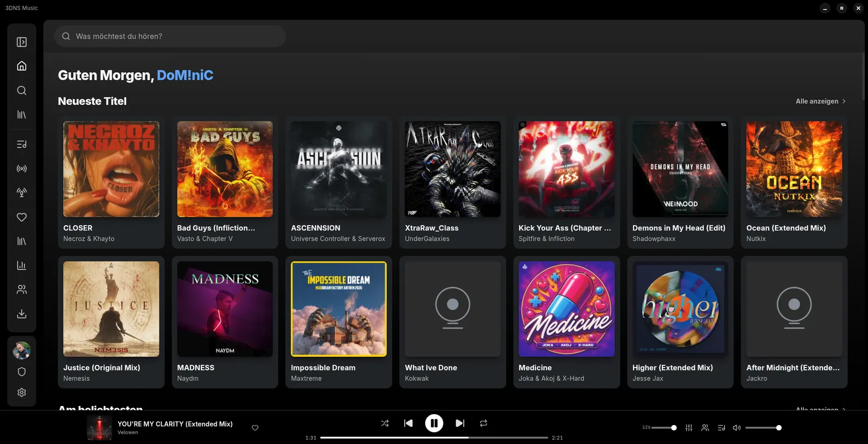Skip back to the previous track

[409, 423]
